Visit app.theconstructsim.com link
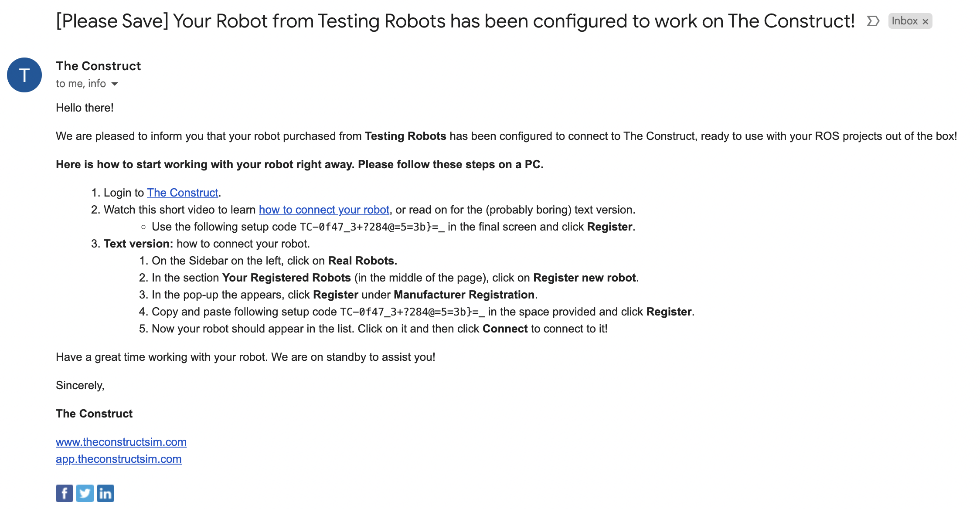 click(119, 459)
